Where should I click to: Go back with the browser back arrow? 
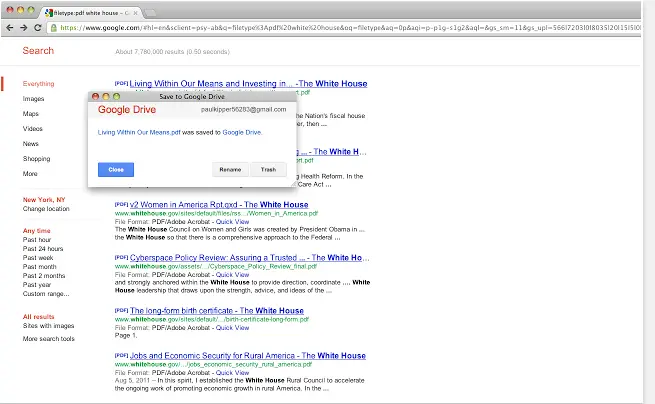[10, 28]
